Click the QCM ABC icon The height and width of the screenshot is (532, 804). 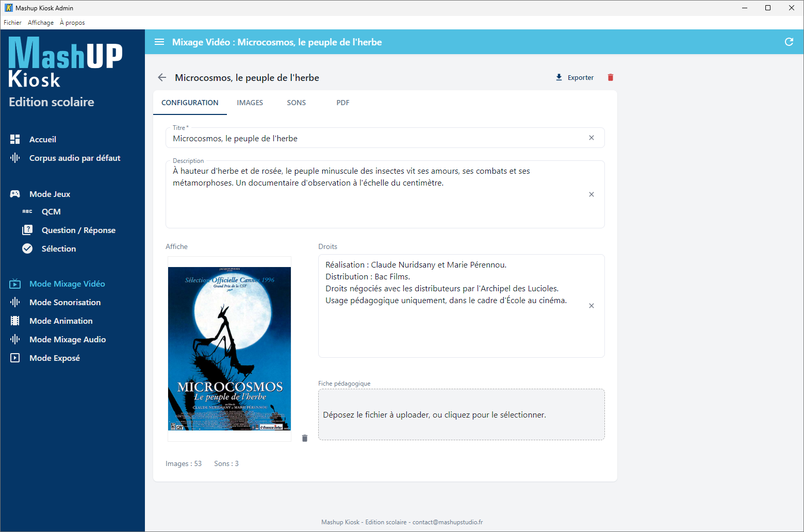click(27, 211)
